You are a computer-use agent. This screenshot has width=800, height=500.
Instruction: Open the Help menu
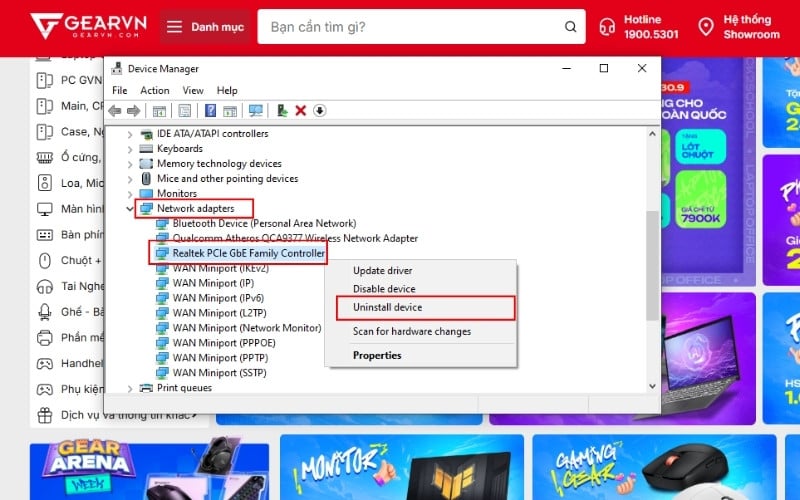[x=227, y=90]
